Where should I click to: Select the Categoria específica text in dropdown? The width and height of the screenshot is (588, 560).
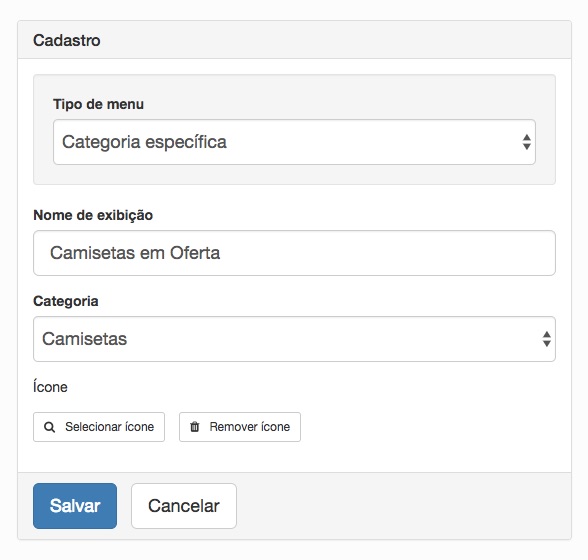(x=144, y=143)
